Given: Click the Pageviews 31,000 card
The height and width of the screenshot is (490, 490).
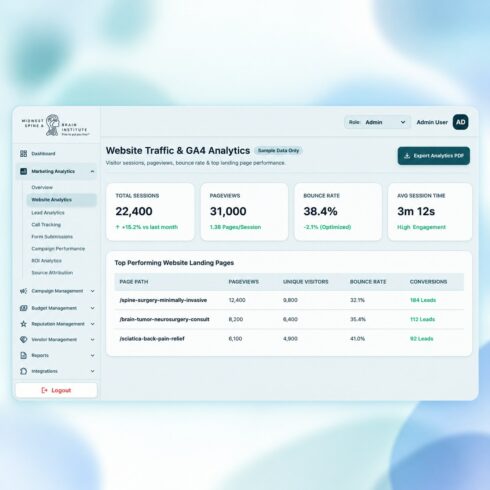Looking at the screenshot, I should pyautogui.click(x=244, y=212).
